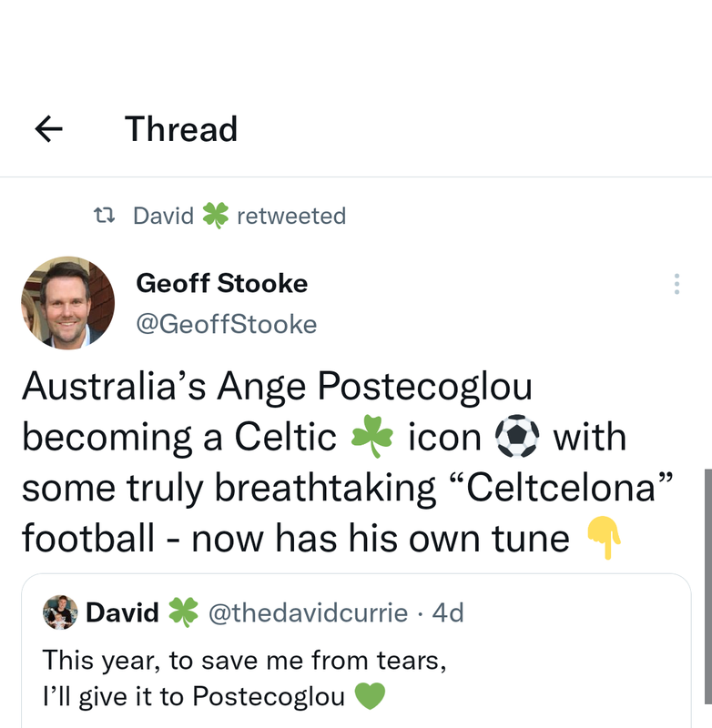Open David's small avatar in the quoted tweet
This screenshot has width=712, height=728.
click(x=61, y=612)
